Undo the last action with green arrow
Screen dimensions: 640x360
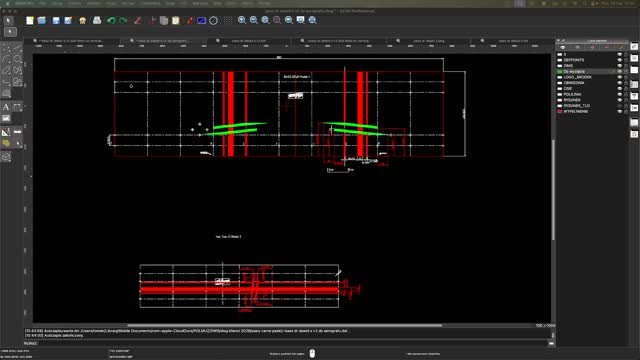(x=111, y=20)
